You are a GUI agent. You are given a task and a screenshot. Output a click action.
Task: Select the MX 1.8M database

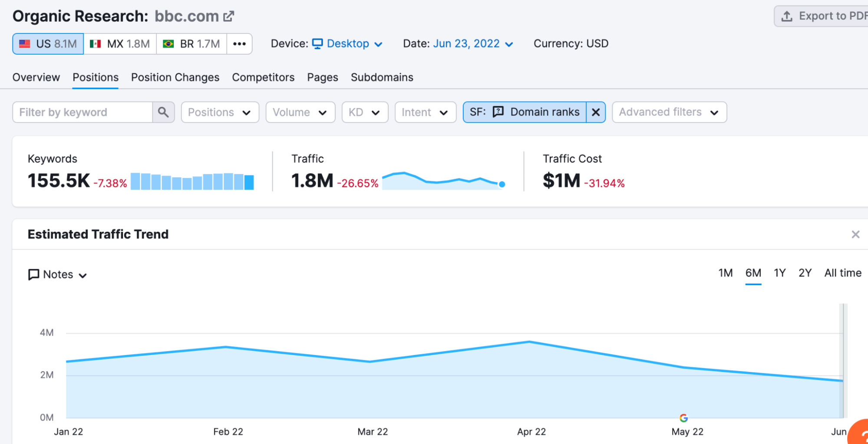(120, 44)
